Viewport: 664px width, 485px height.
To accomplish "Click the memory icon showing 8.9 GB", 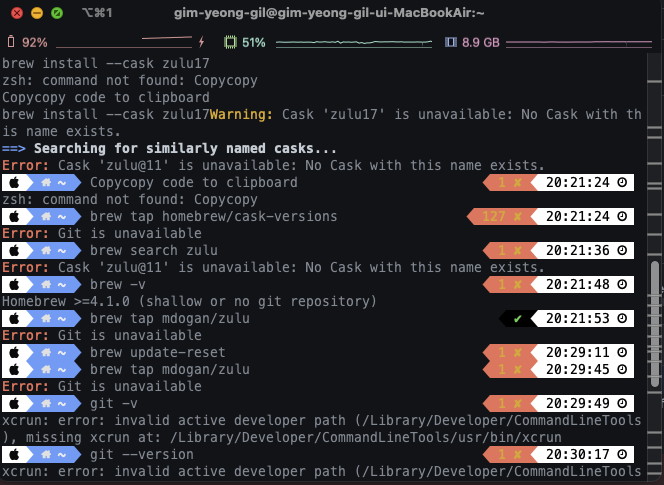I will [x=451, y=42].
